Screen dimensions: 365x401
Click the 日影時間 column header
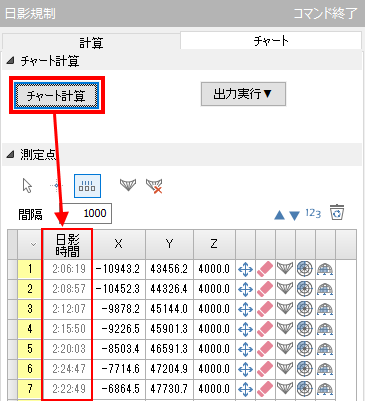point(67,244)
